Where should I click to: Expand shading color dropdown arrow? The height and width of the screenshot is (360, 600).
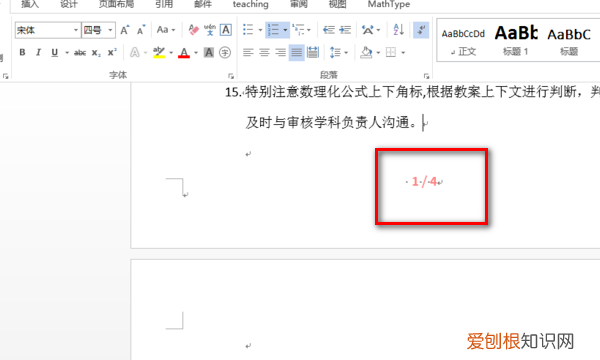pyautogui.click(x=378, y=52)
